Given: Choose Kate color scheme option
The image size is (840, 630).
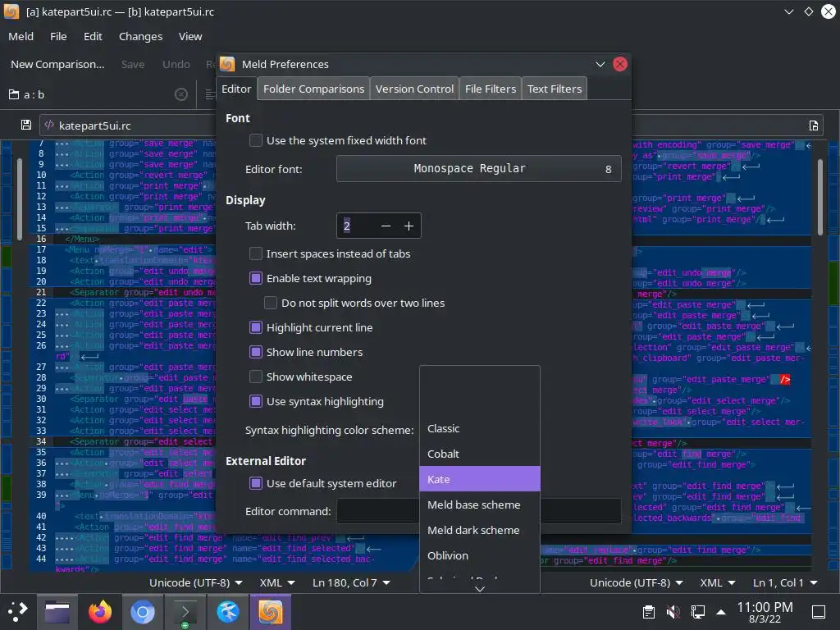Looking at the screenshot, I should pyautogui.click(x=479, y=479).
